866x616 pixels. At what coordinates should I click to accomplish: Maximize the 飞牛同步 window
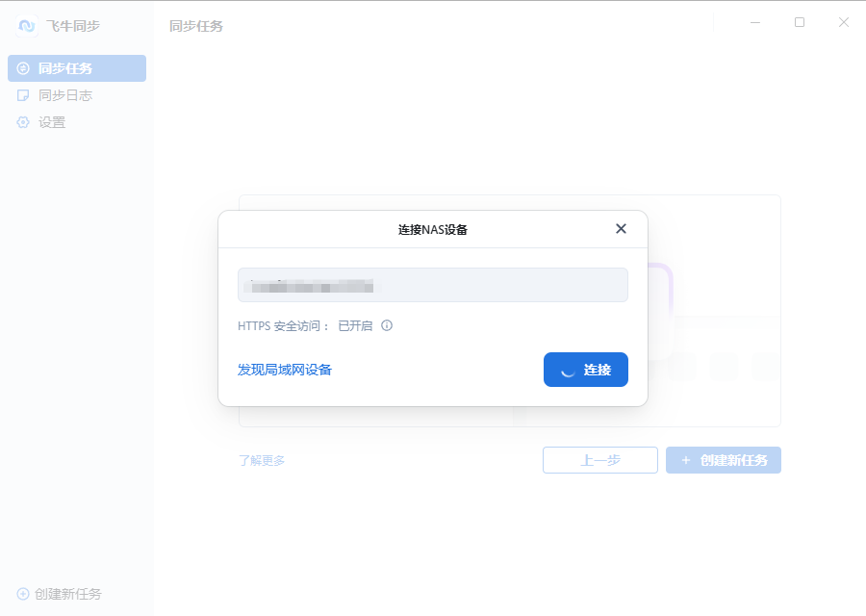(x=800, y=23)
